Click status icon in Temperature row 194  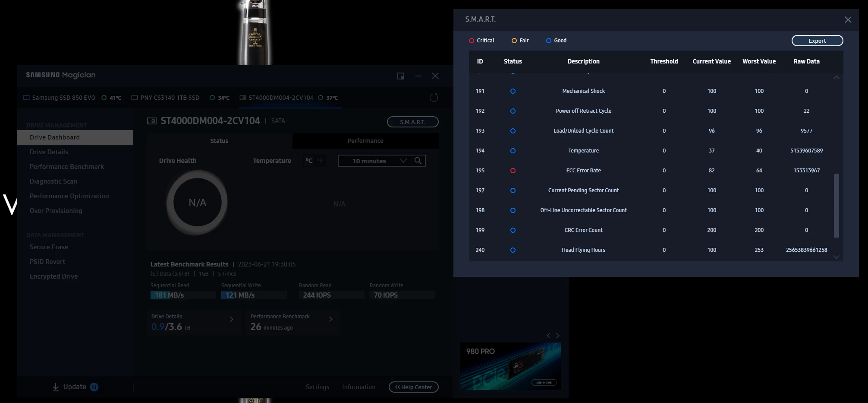[x=513, y=151]
